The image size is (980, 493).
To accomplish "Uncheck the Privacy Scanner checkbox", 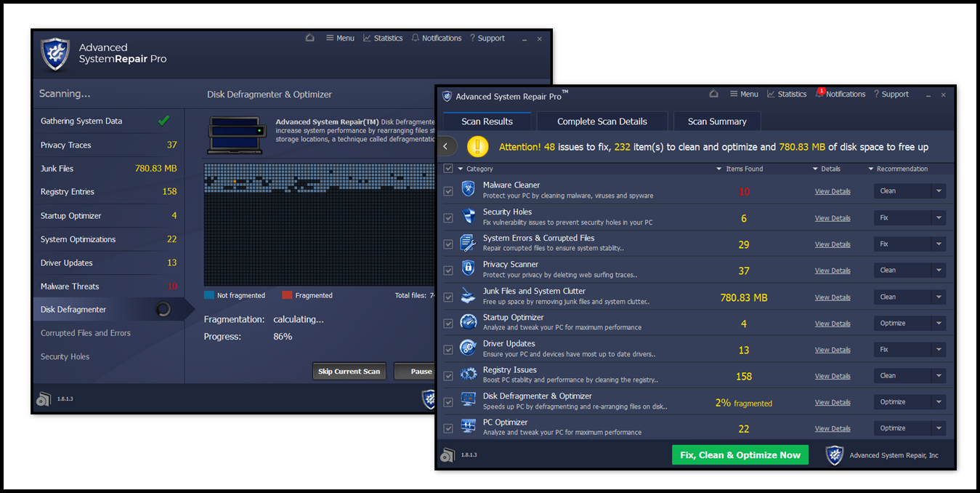I will tap(448, 270).
